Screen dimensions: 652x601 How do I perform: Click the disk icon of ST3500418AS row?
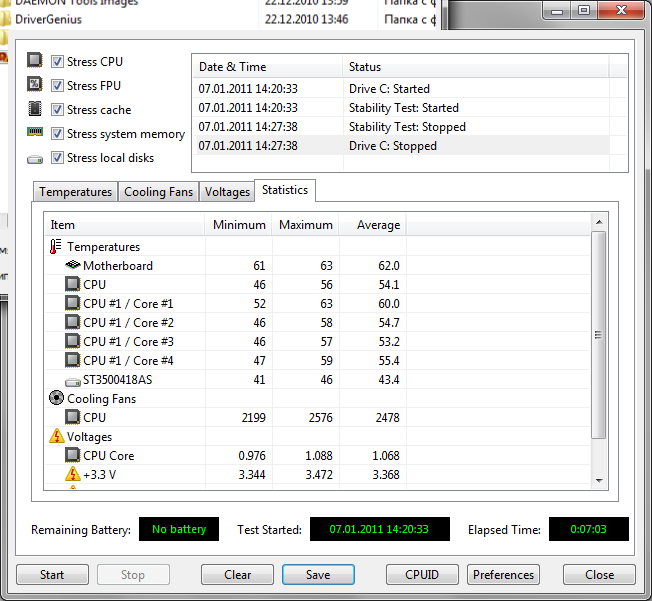tap(73, 382)
